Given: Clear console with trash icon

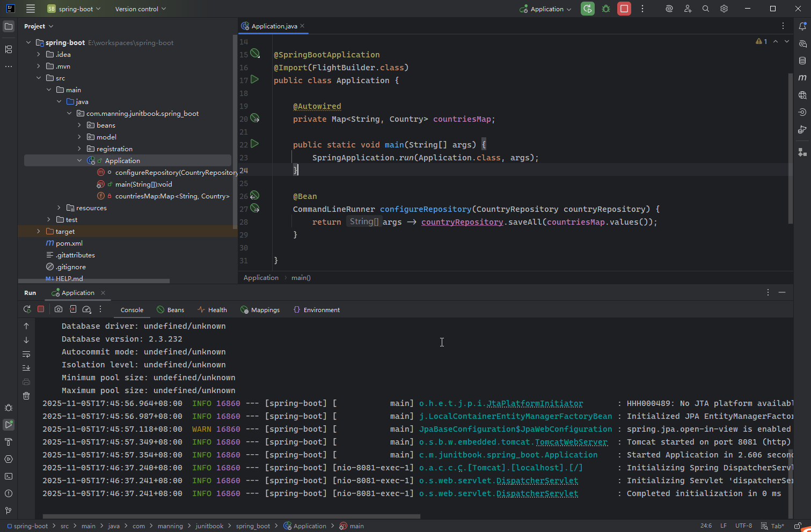Looking at the screenshot, I should tap(26, 396).
